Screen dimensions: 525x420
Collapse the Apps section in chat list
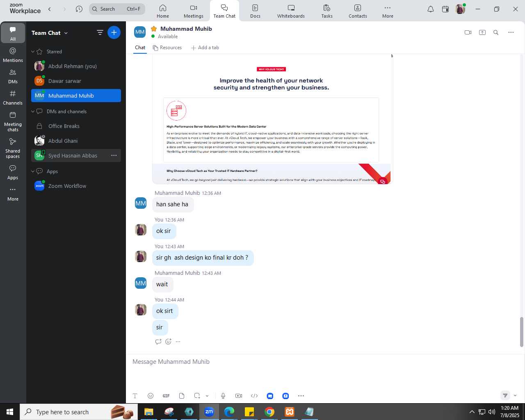click(x=33, y=171)
